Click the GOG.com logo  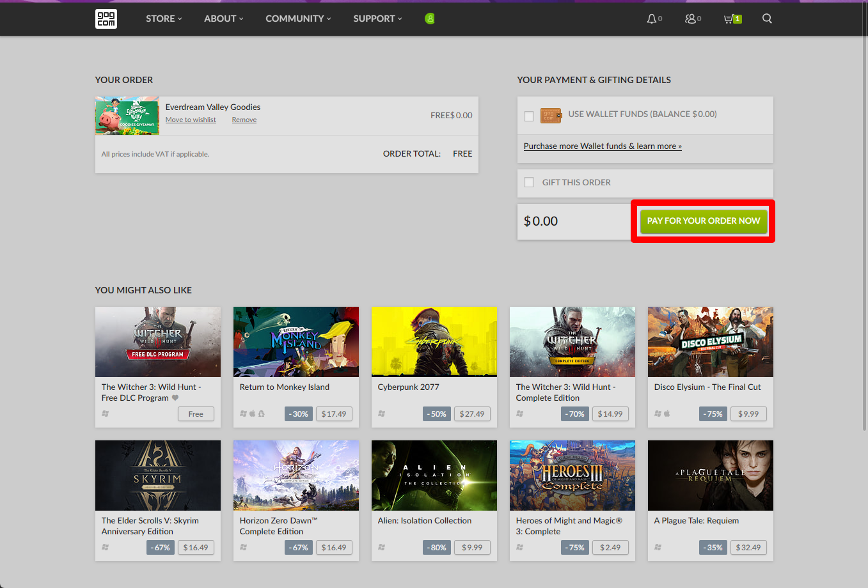[106, 19]
